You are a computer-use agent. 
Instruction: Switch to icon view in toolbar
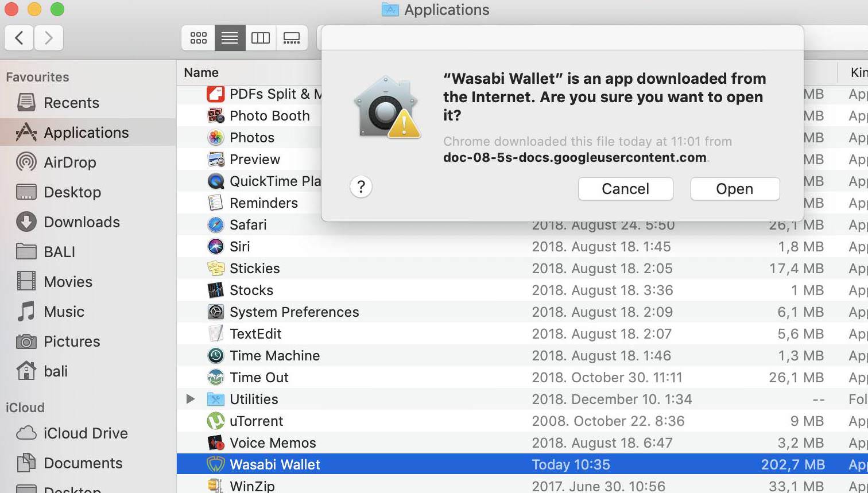click(199, 38)
